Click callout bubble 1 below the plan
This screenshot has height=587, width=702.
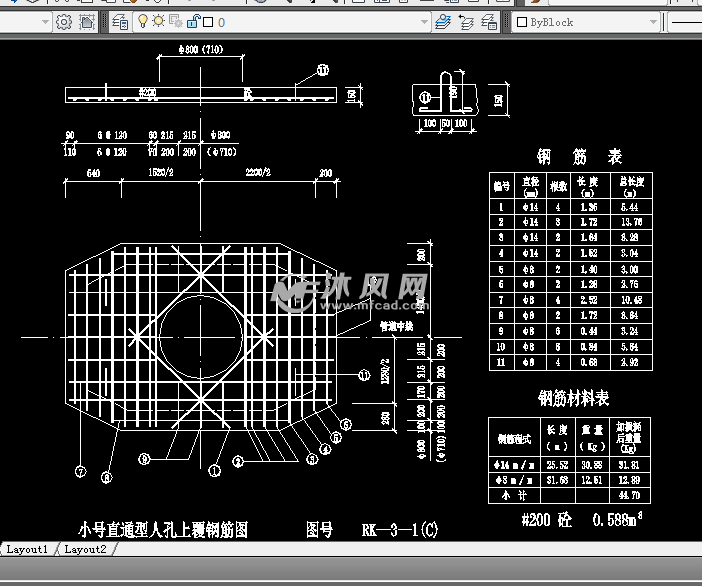point(215,471)
